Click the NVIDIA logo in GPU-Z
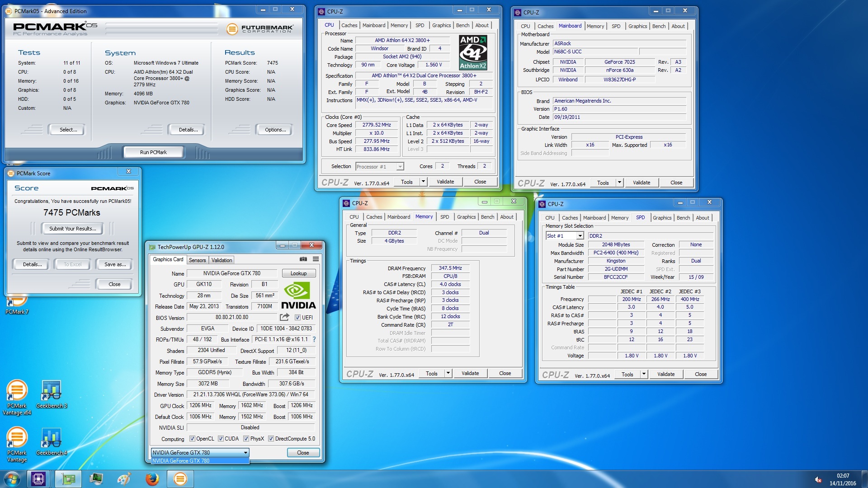This screenshot has height=488, width=868. tap(298, 296)
